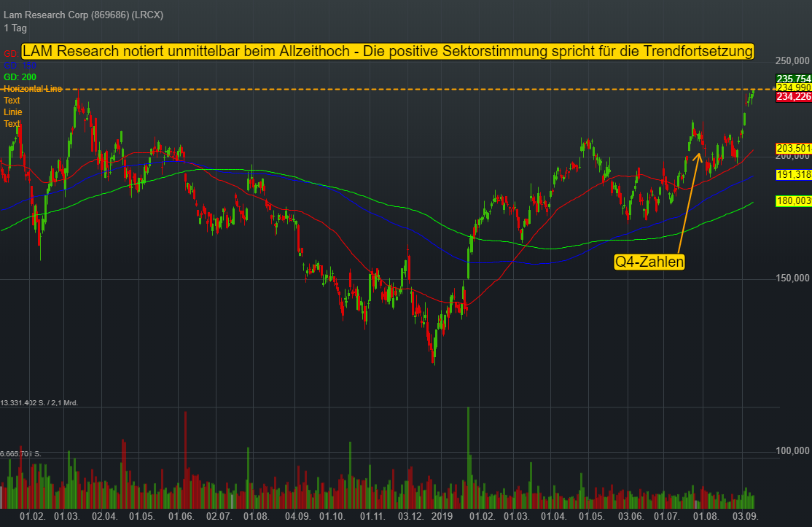
Task: Click the chart title "Lam Research Corp (869686) (LRCX)"
Action: [83, 15]
